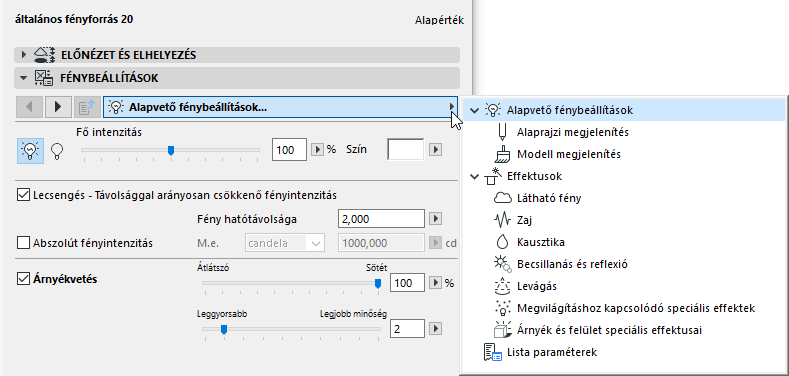Click the previous page arrow button

point(29,107)
